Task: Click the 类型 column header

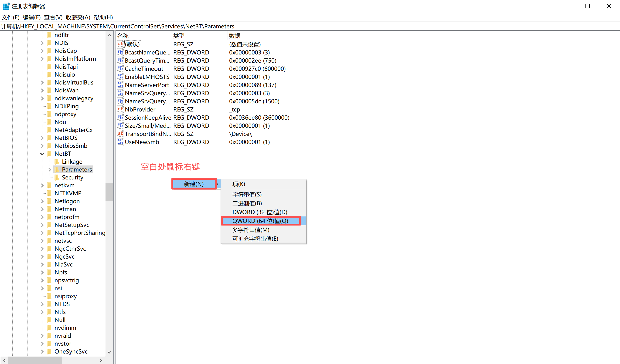Action: point(179,36)
